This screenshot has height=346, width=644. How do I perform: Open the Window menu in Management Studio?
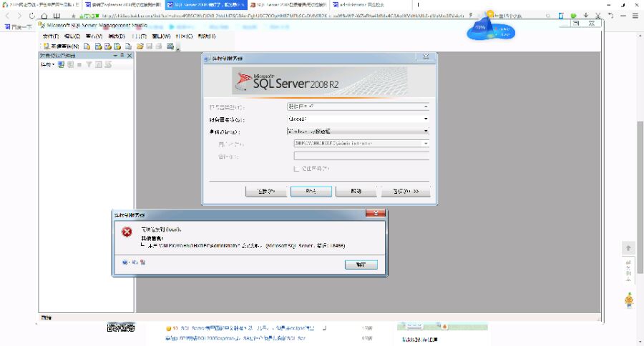[161, 36]
